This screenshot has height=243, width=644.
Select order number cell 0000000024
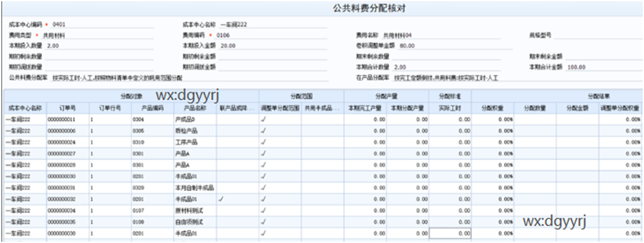pos(67,142)
